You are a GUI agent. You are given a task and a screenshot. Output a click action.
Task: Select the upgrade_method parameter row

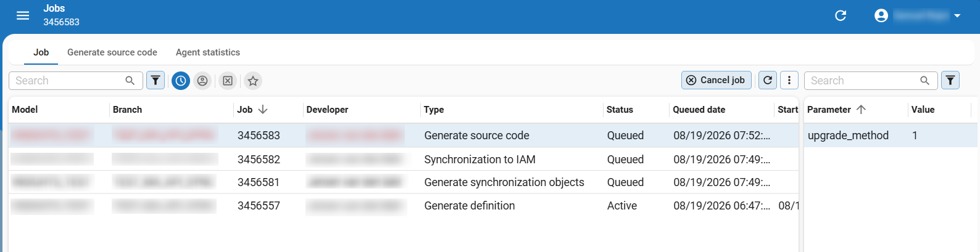tap(891, 136)
